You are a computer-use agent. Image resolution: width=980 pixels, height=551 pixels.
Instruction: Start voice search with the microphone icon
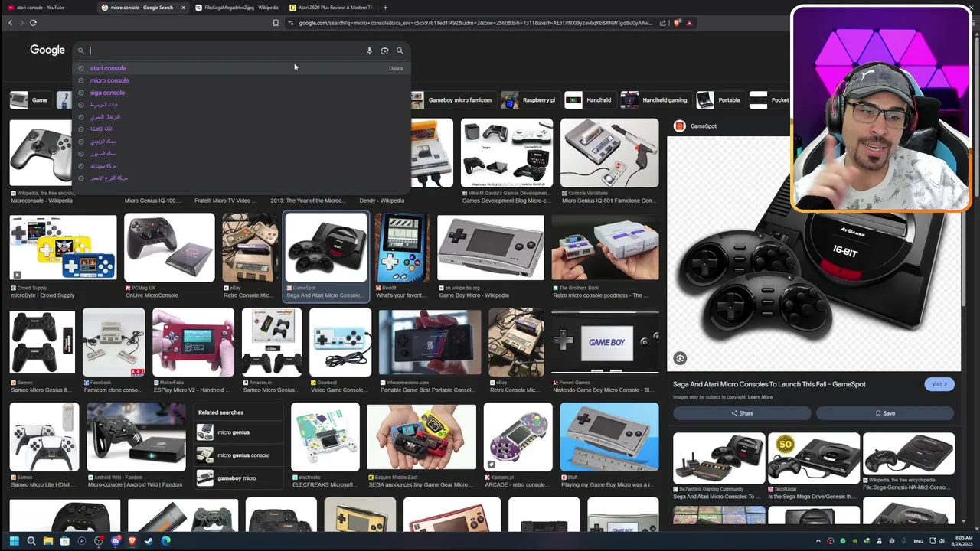click(369, 51)
